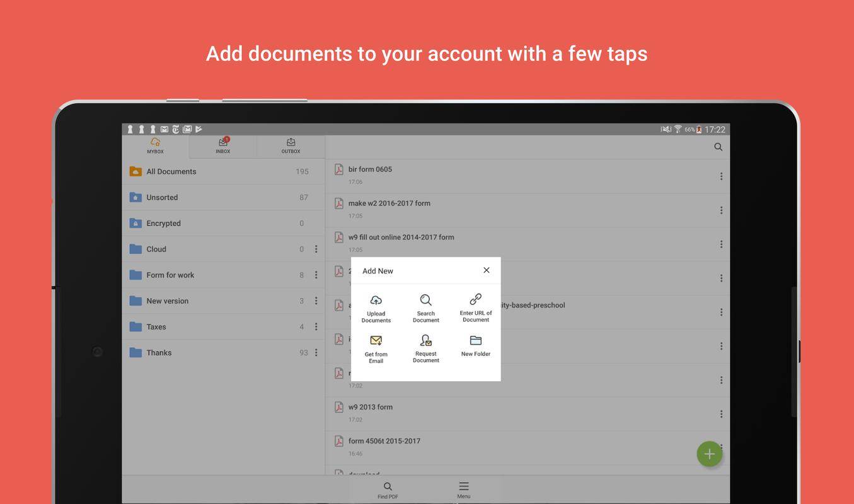Open options for Cloud folder
854x504 pixels.
(x=316, y=249)
